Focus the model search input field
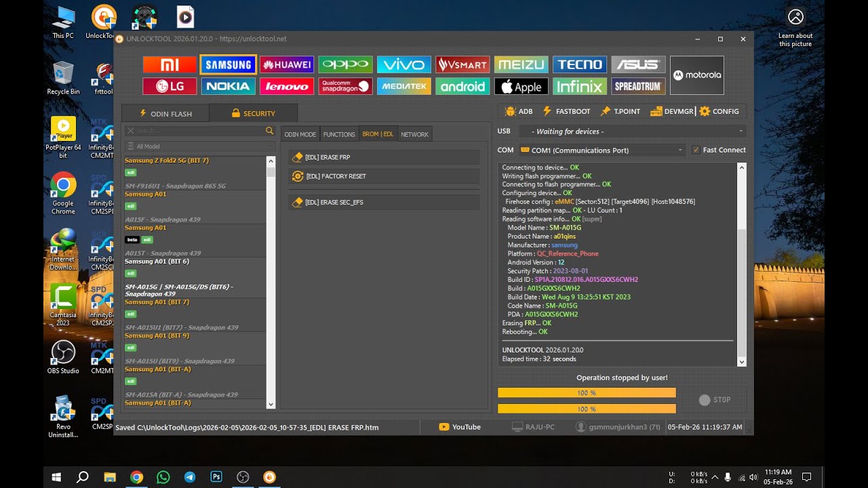Image resolution: width=868 pixels, height=488 pixels. (200, 131)
